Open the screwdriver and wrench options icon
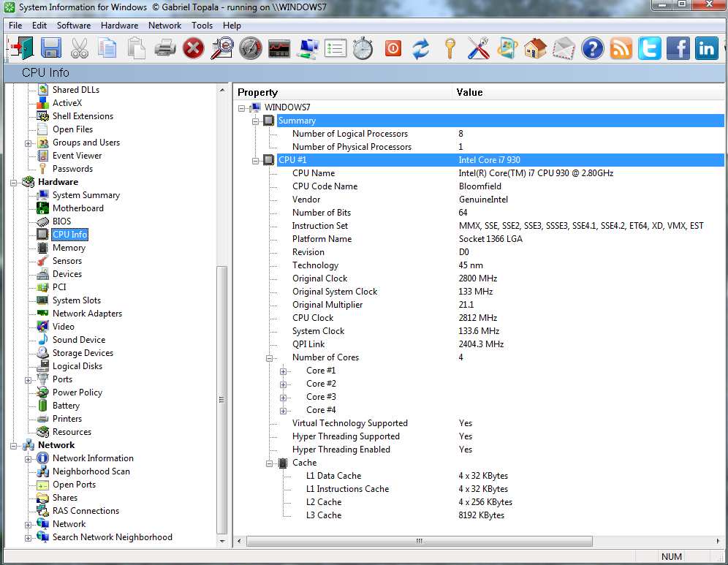This screenshot has height=565, width=728. coord(478,48)
